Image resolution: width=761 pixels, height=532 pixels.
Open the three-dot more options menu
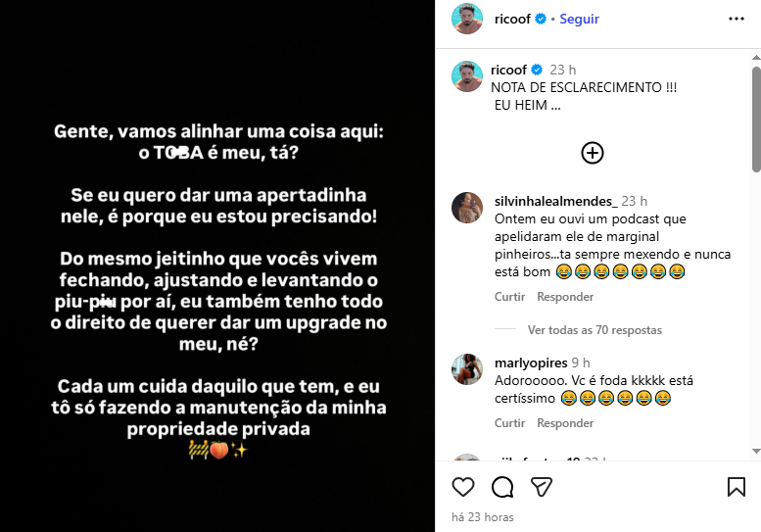[737, 19]
